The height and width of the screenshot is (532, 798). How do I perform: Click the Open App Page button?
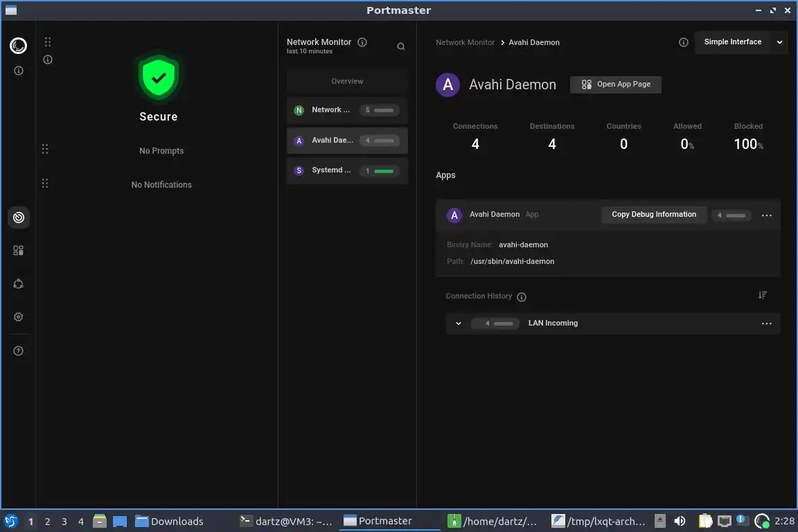[x=615, y=85]
